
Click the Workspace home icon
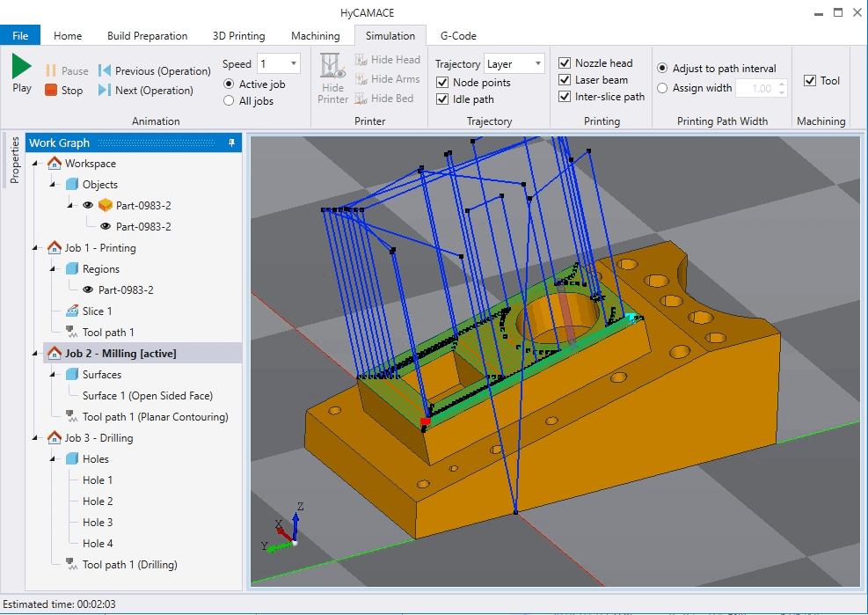coord(55,163)
